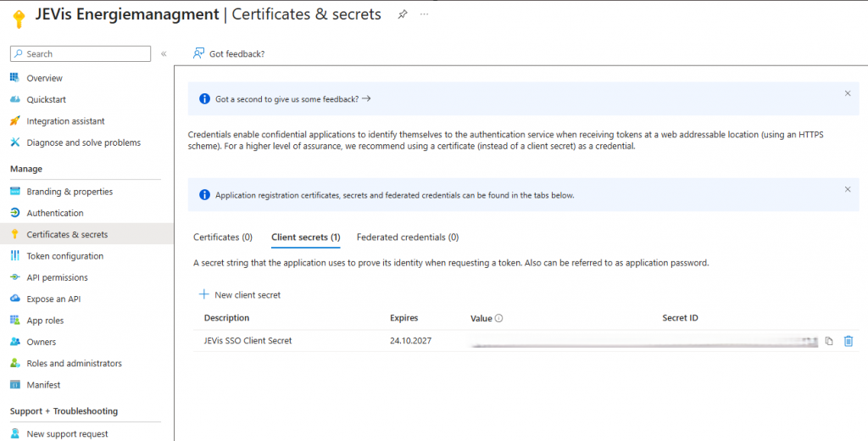Open the Manifest editor
868x441 pixels.
[43, 385]
